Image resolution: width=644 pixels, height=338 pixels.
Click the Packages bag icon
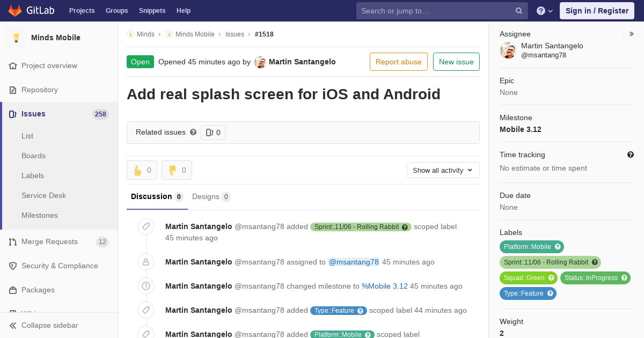tap(13, 290)
